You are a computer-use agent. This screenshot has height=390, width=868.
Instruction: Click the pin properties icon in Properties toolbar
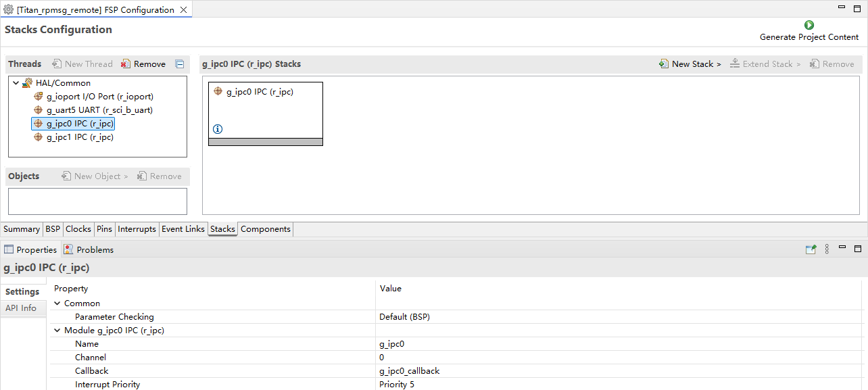click(811, 249)
